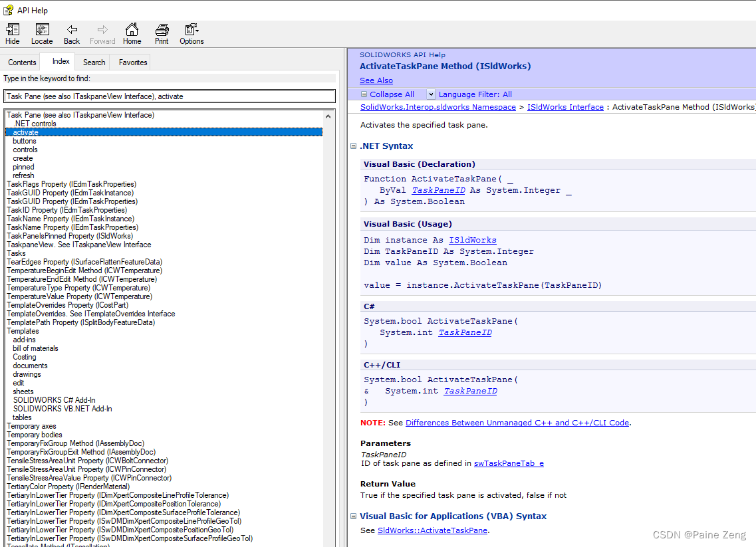
Task: Select the Index tab
Action: click(x=61, y=61)
